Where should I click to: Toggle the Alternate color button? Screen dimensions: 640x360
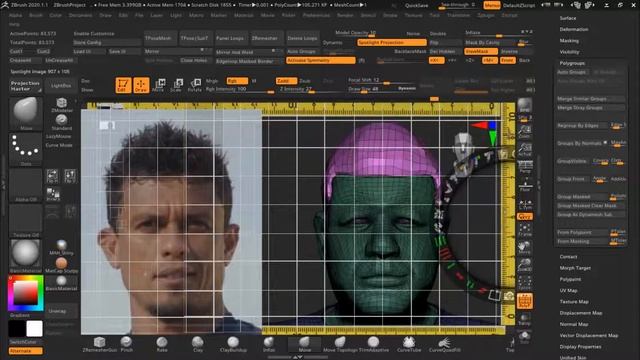(25, 351)
